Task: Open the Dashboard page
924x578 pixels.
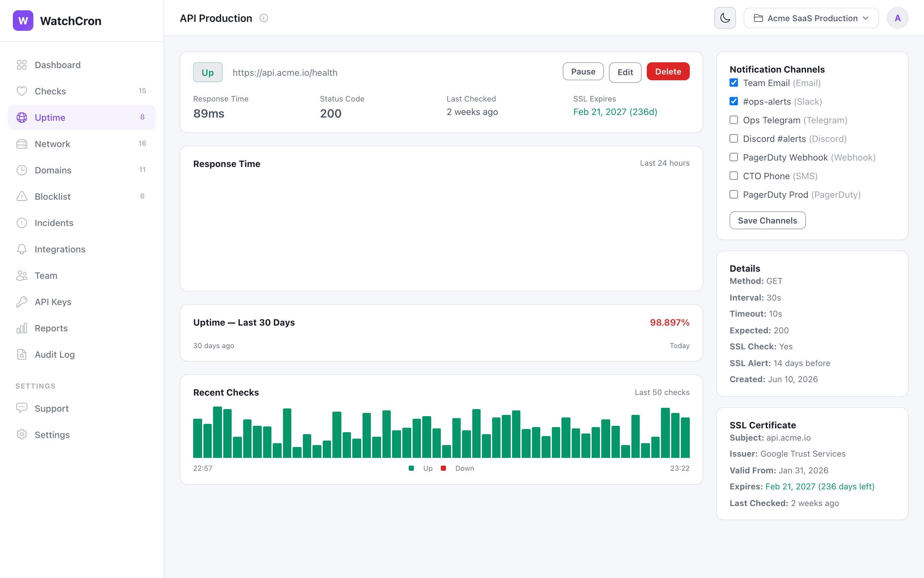Action: point(82,65)
